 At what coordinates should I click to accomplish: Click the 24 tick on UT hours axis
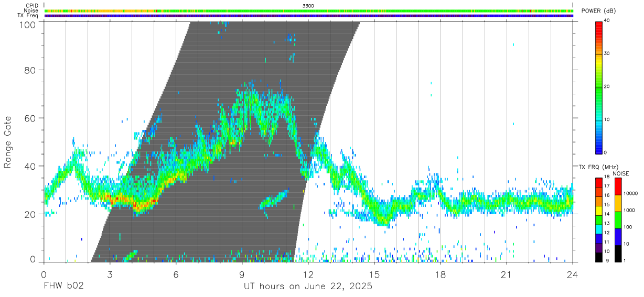tap(572, 274)
